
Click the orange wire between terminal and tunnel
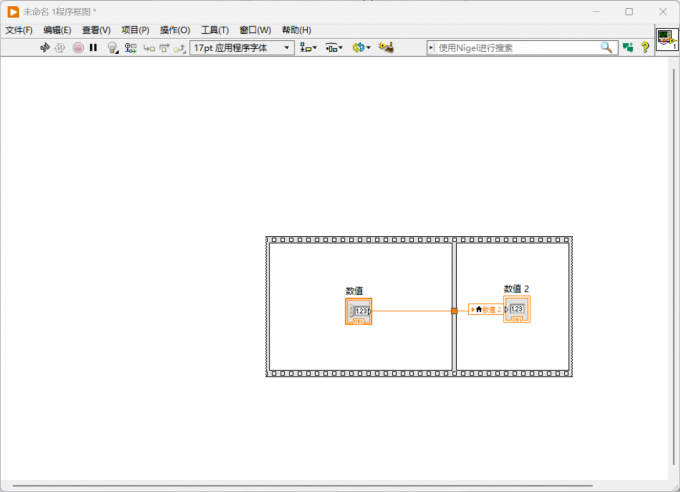[411, 311]
